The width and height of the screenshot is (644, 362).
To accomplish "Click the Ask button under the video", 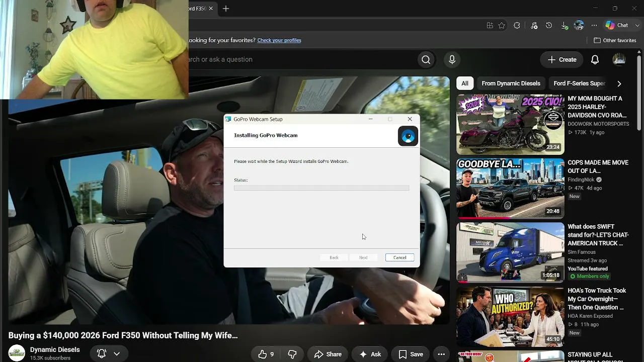I will pyautogui.click(x=370, y=354).
